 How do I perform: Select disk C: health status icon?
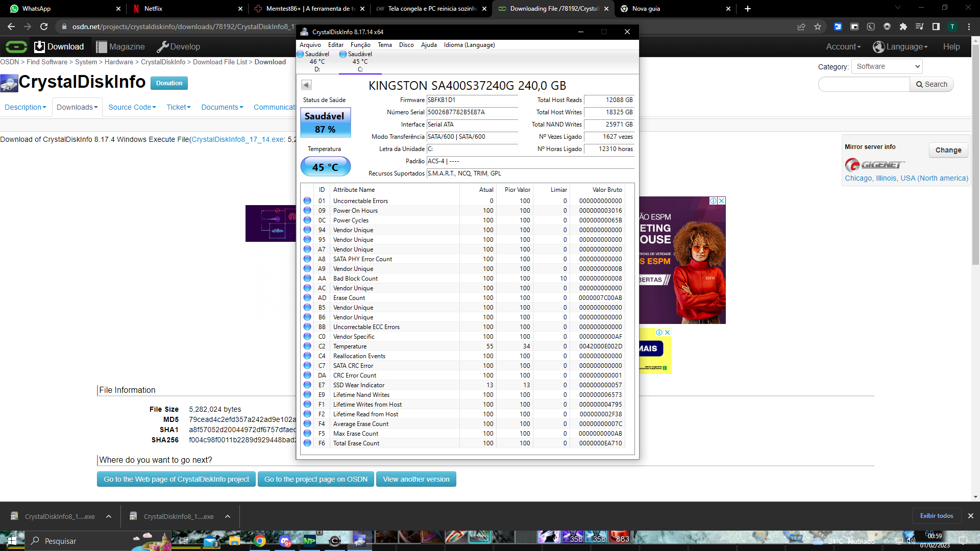343,54
